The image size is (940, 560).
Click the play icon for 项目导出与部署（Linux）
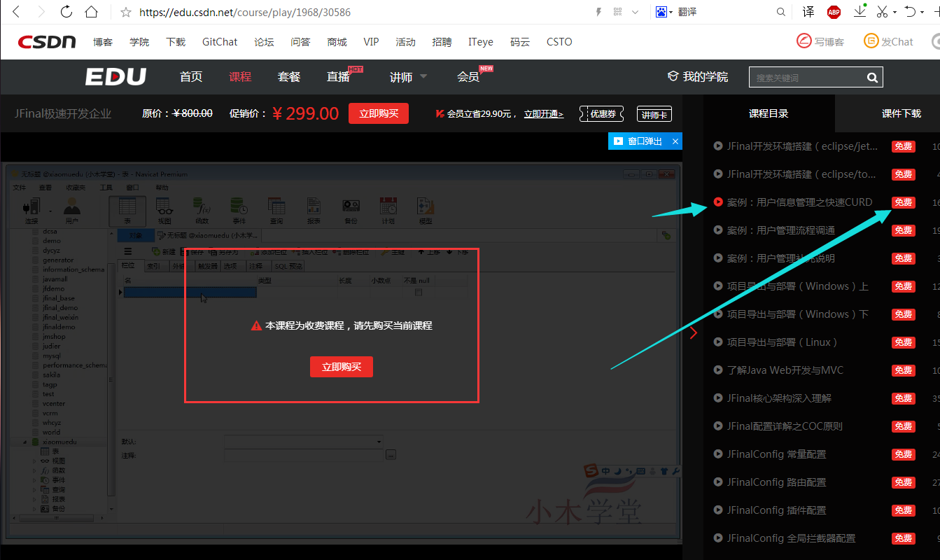[718, 342]
